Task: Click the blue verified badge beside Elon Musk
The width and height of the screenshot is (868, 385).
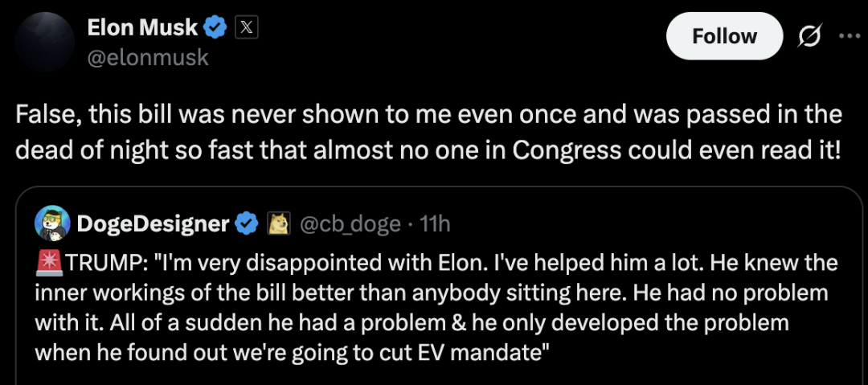Action: click(215, 27)
